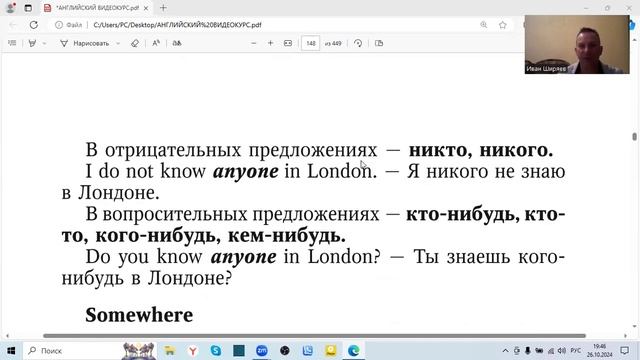Open the Windows notification center
640x360 pixels.
pyautogui.click(x=624, y=351)
